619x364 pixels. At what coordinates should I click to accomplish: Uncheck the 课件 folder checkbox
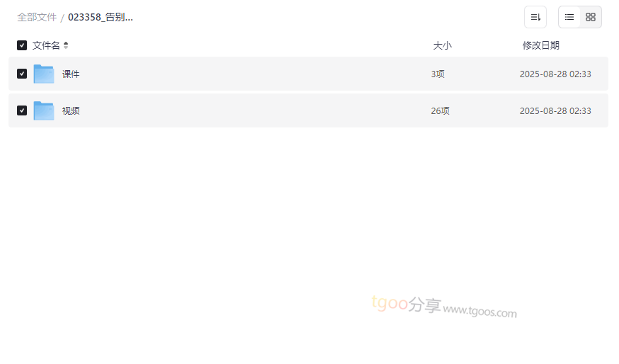[x=22, y=74]
